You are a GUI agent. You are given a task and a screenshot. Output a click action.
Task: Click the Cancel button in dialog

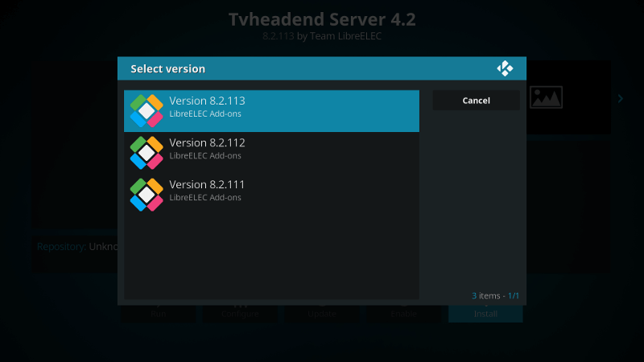476,101
